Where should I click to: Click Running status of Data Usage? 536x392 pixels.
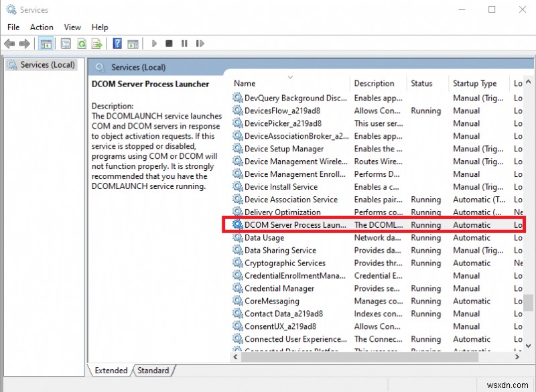425,237
